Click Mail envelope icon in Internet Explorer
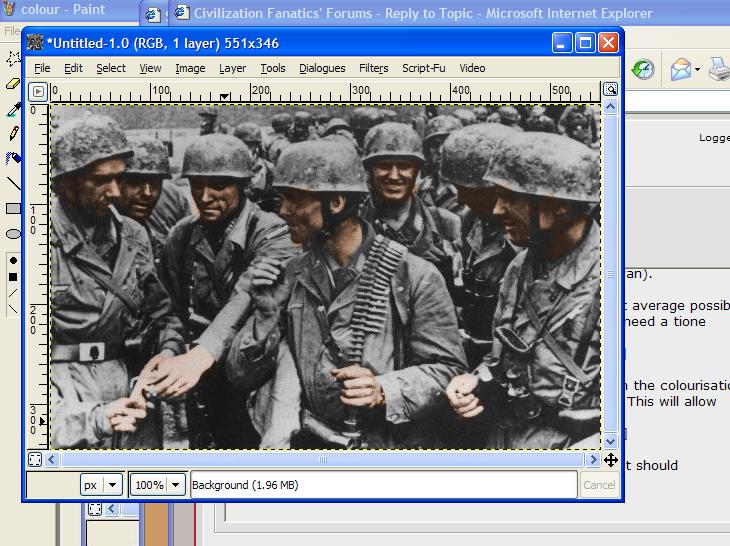The width and height of the screenshot is (730, 546). [x=681, y=70]
